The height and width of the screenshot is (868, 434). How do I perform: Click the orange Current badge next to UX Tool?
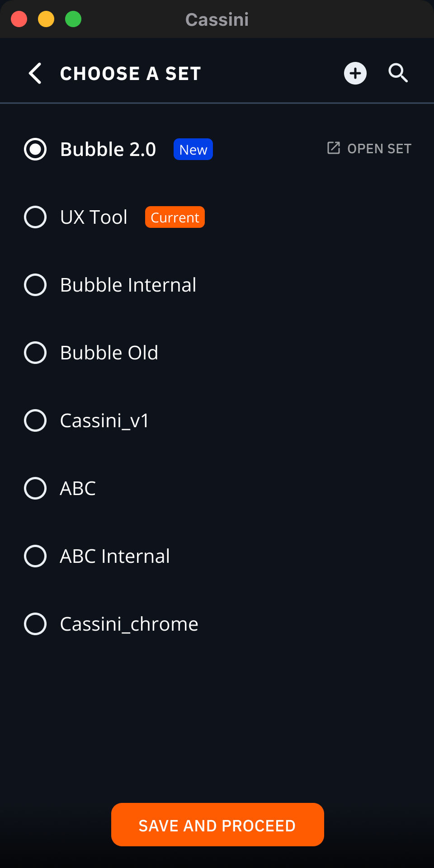(x=175, y=217)
